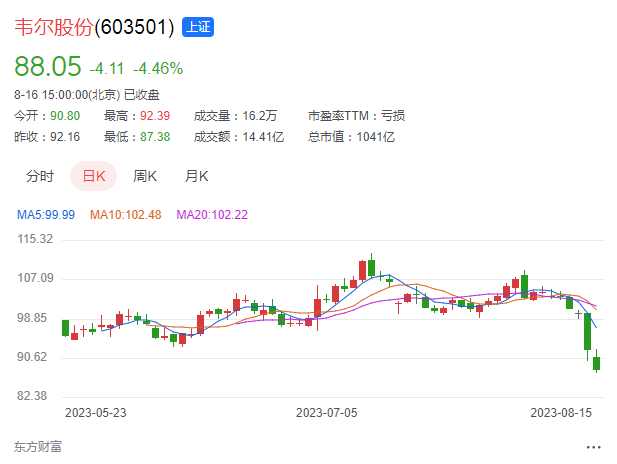Click the MA5:99.99 legend label

(46, 214)
